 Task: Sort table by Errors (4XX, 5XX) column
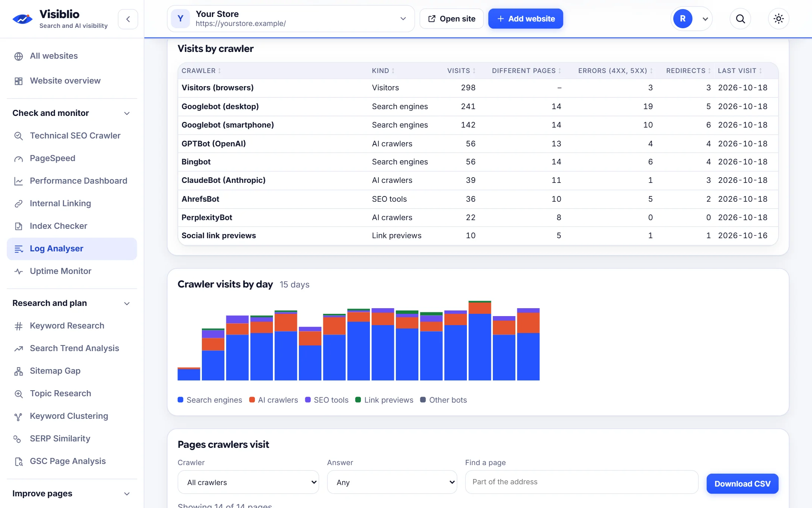point(616,71)
